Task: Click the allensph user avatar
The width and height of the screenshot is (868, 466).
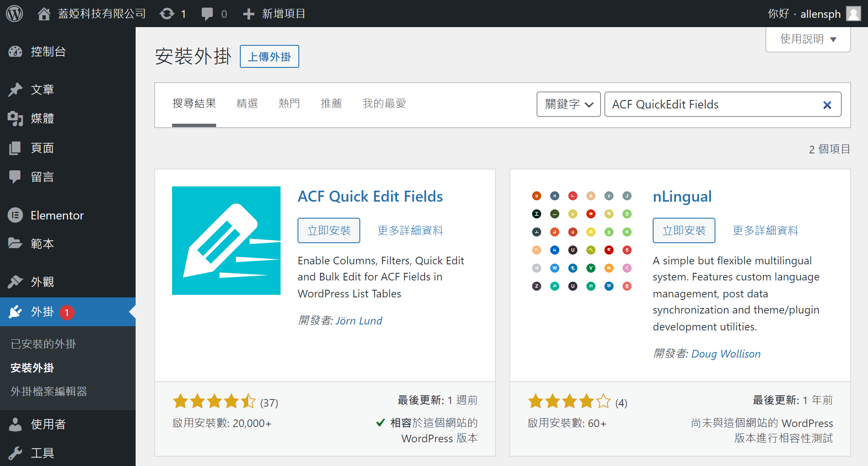Action: [x=853, y=14]
